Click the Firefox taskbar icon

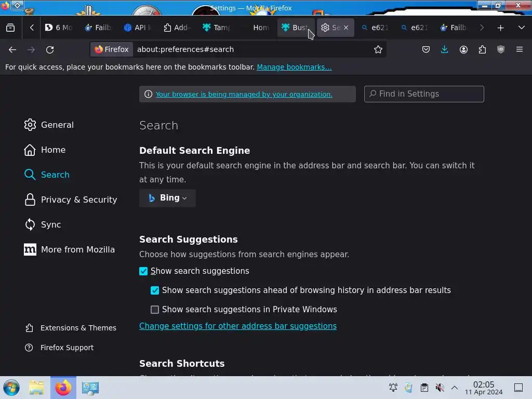[x=63, y=388]
